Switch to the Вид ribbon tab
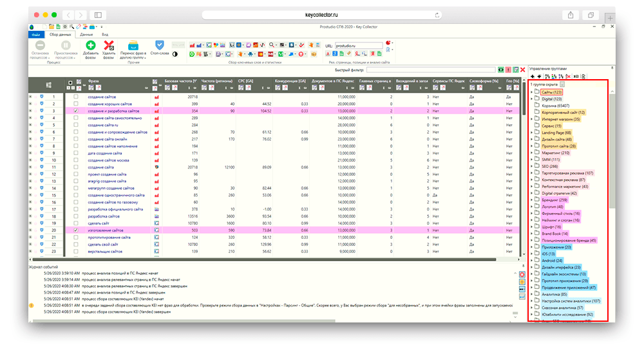The width and height of the screenshot is (644, 354). pyautogui.click(x=105, y=35)
